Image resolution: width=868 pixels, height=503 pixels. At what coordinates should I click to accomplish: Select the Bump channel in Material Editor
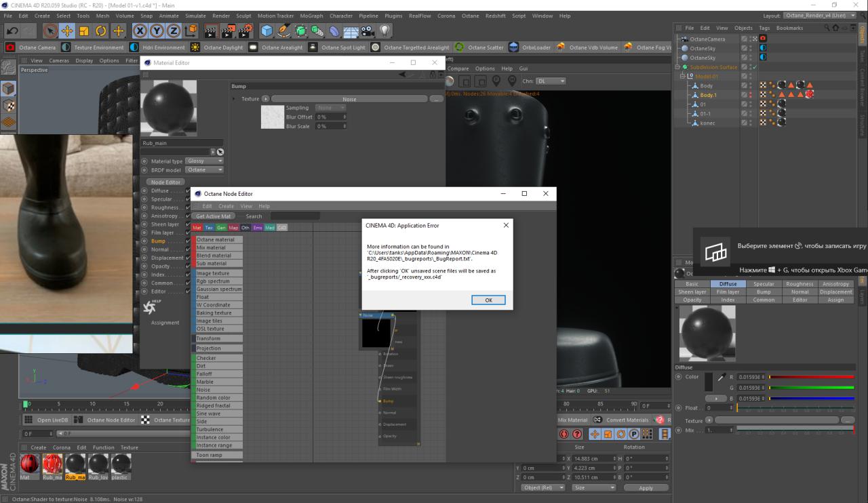(x=157, y=241)
